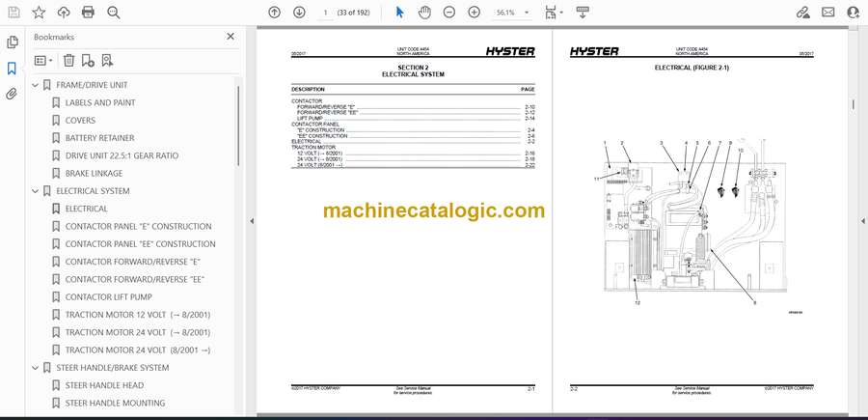Go to the previous page with the up arrow
This screenshot has width=868, height=420.
[274, 13]
